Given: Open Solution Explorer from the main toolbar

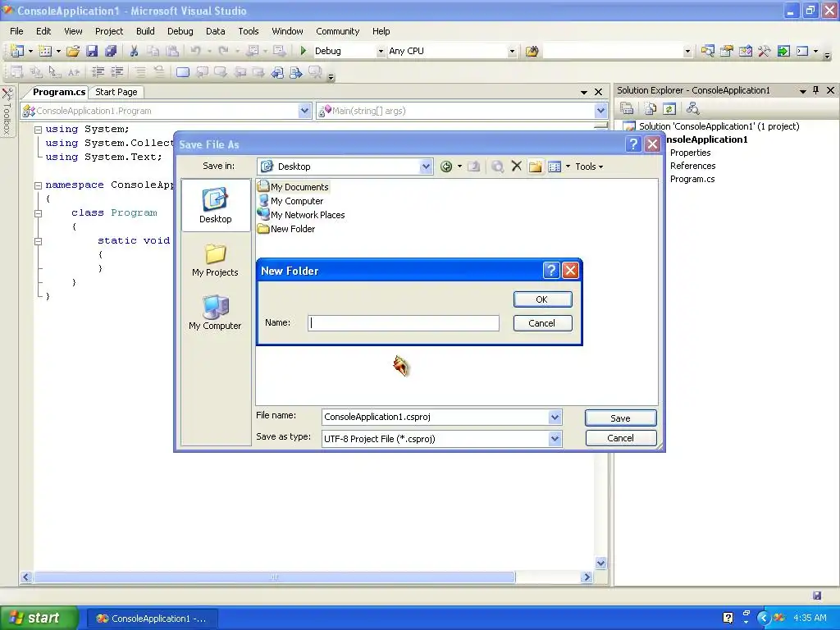Looking at the screenshot, I should [708, 51].
